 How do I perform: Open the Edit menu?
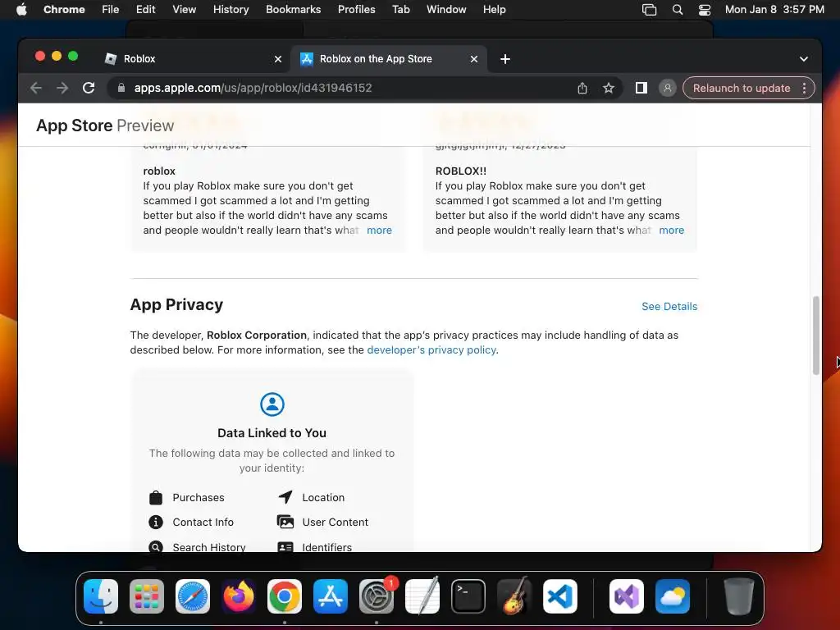click(145, 10)
